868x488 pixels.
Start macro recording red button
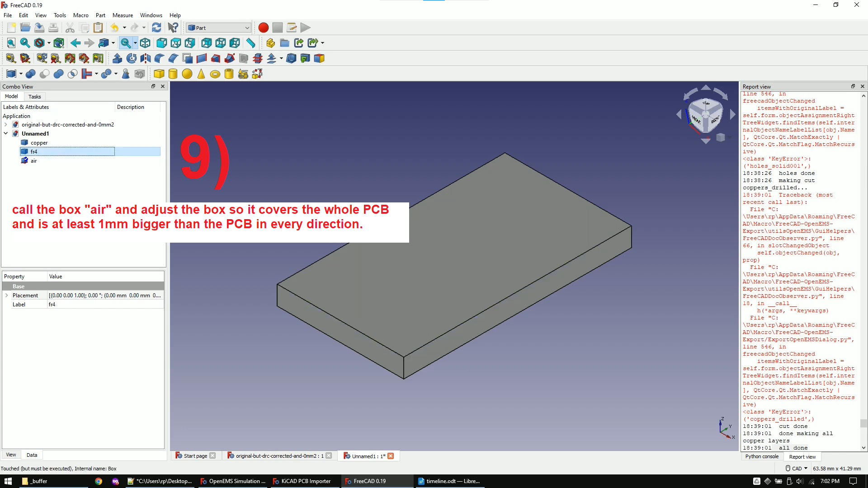tap(264, 28)
